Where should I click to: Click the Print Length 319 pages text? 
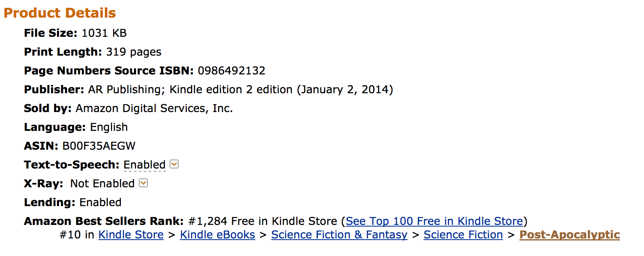point(134,52)
